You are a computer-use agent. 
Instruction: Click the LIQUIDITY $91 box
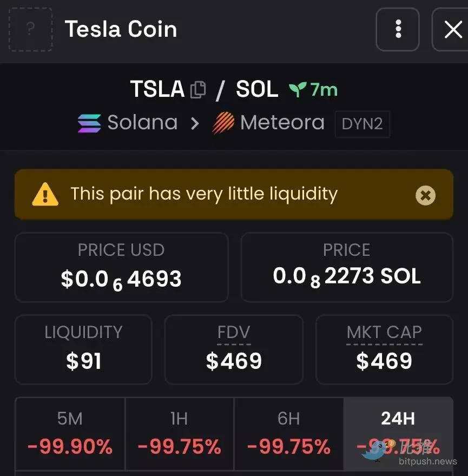(x=83, y=349)
